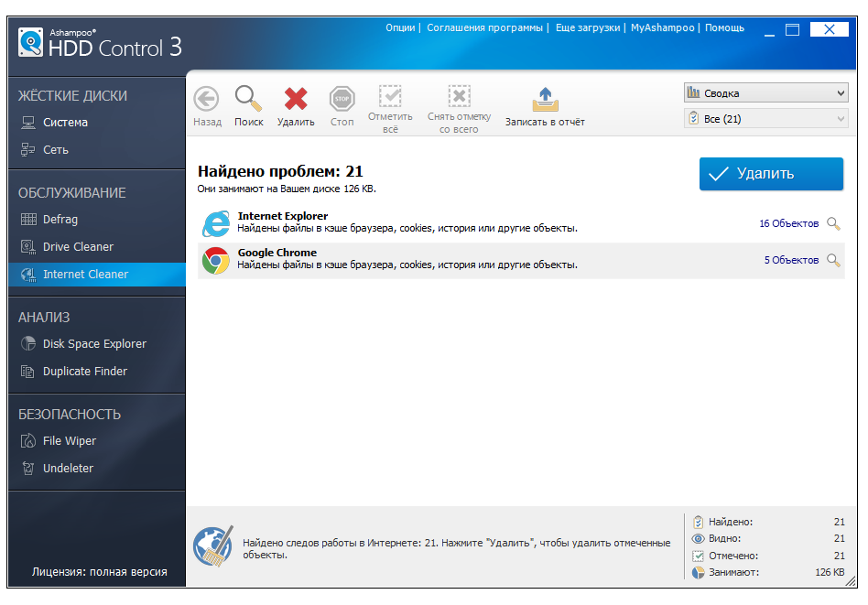Click the red X Удалить toolbar icon
Image resolution: width=868 pixels, height=605 pixels.
pos(296,99)
